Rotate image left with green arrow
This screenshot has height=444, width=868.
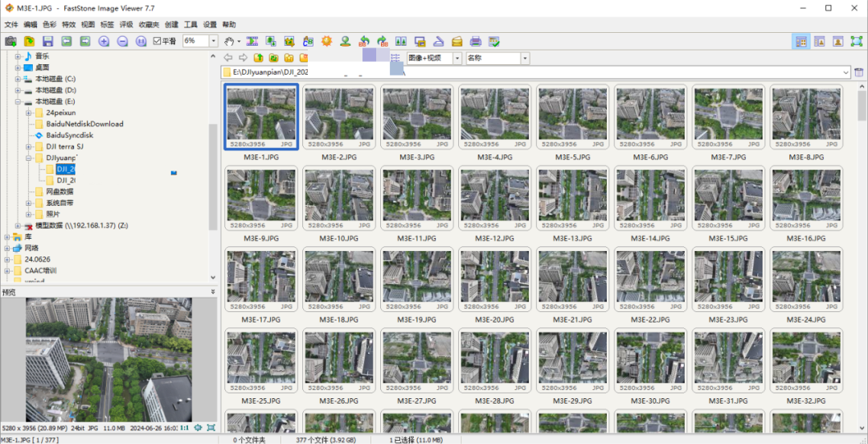click(364, 41)
